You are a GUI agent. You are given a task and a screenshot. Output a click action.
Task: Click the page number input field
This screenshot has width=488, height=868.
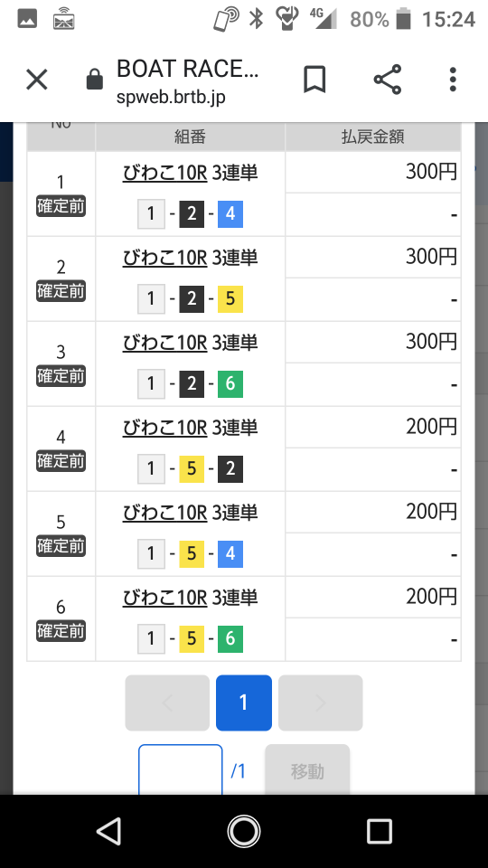click(x=181, y=770)
